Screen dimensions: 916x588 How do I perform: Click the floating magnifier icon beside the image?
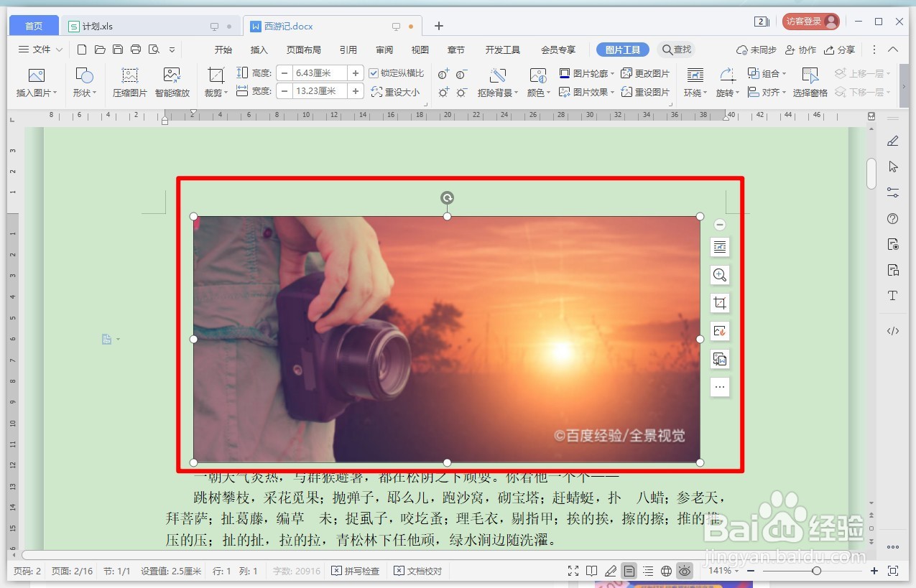coord(720,275)
